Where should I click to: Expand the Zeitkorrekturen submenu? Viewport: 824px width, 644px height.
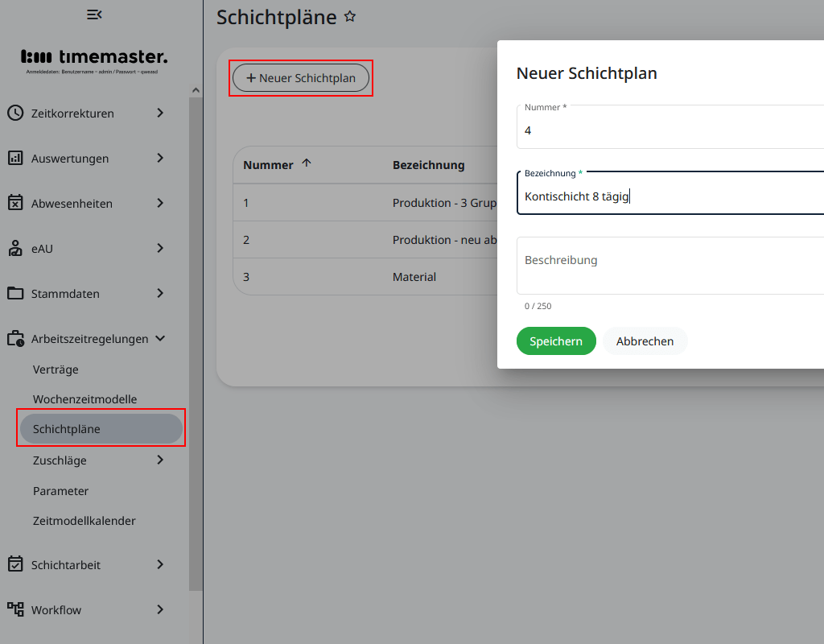(159, 113)
